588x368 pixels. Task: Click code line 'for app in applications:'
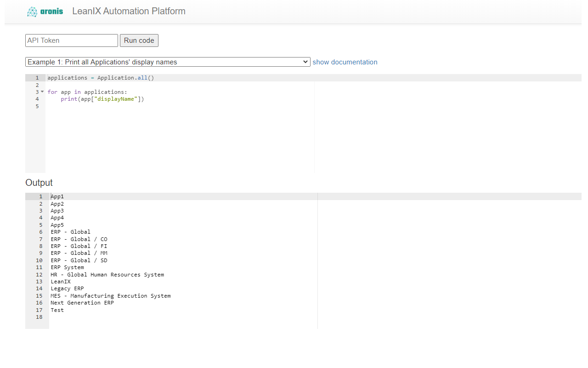[x=87, y=92]
